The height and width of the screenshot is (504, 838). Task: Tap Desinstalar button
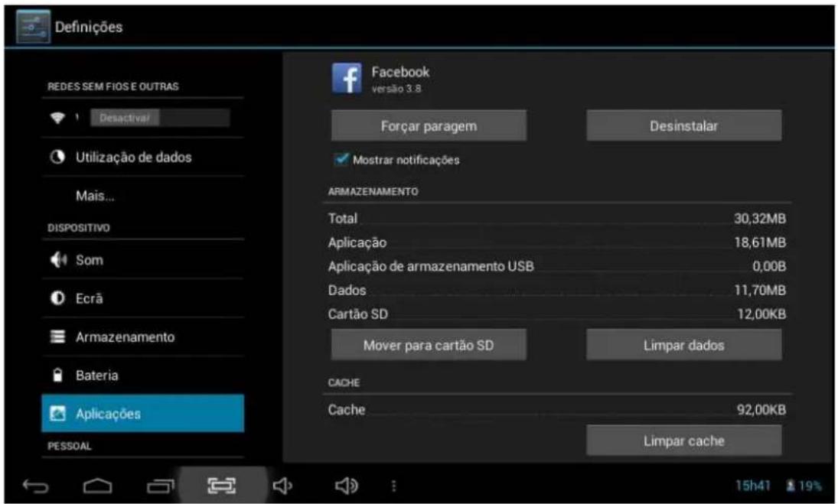(684, 126)
